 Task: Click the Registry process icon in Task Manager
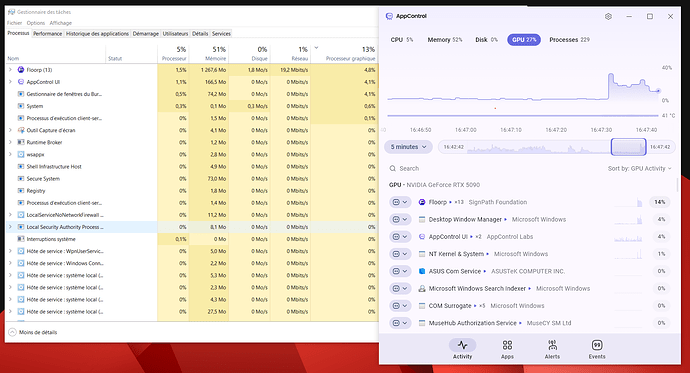pyautogui.click(x=21, y=190)
